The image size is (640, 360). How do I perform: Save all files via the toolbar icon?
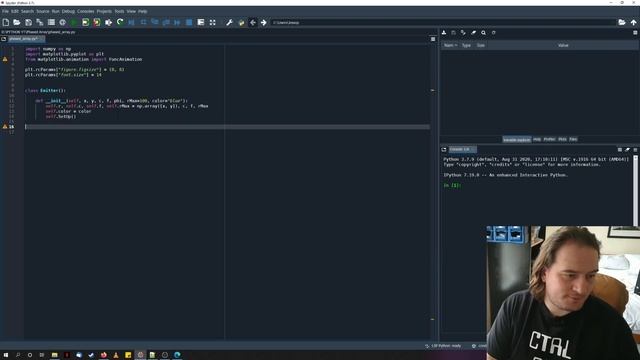(40, 22)
